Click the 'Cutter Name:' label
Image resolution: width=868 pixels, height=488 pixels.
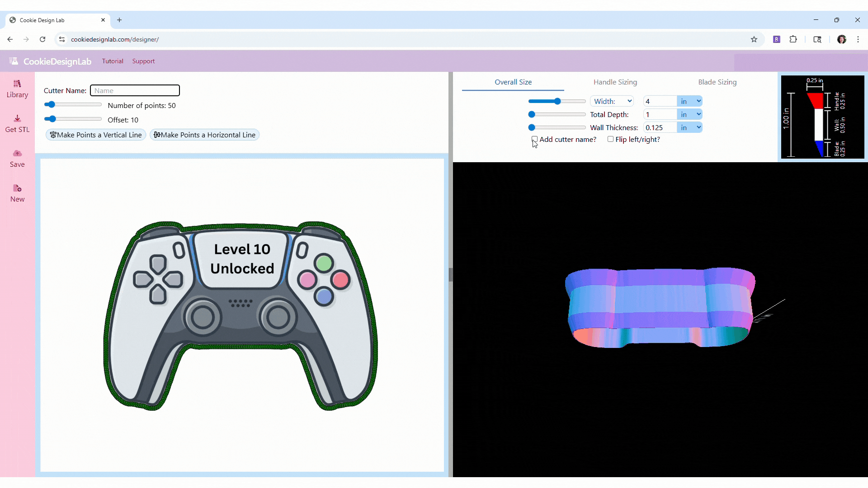[65, 90]
